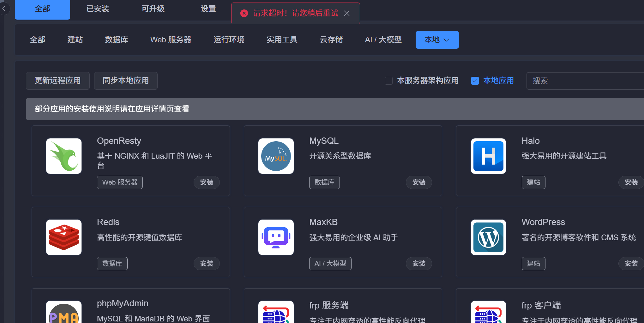Screen dimensions: 644x323
Task: Select 云存储 category filter
Action: [x=331, y=40]
